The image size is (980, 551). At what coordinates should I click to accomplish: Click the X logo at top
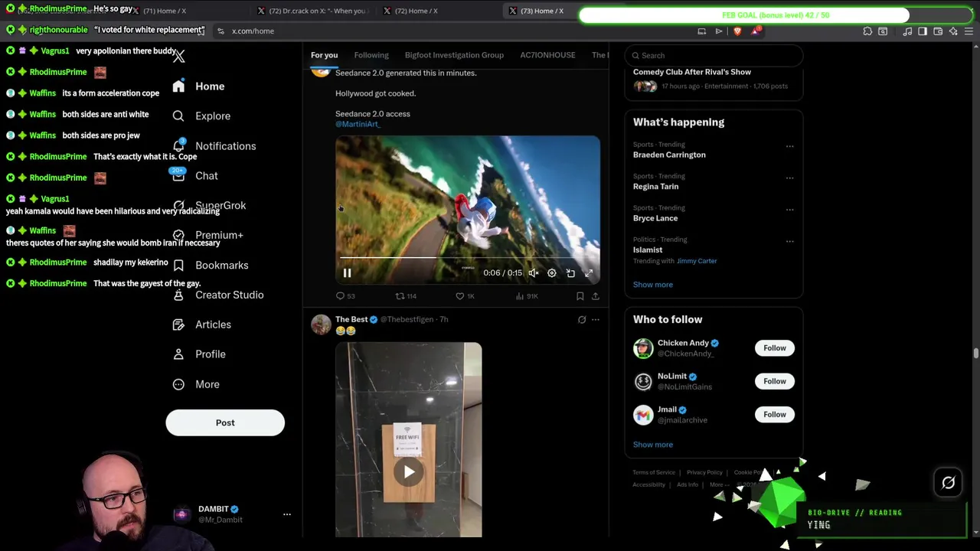178,56
